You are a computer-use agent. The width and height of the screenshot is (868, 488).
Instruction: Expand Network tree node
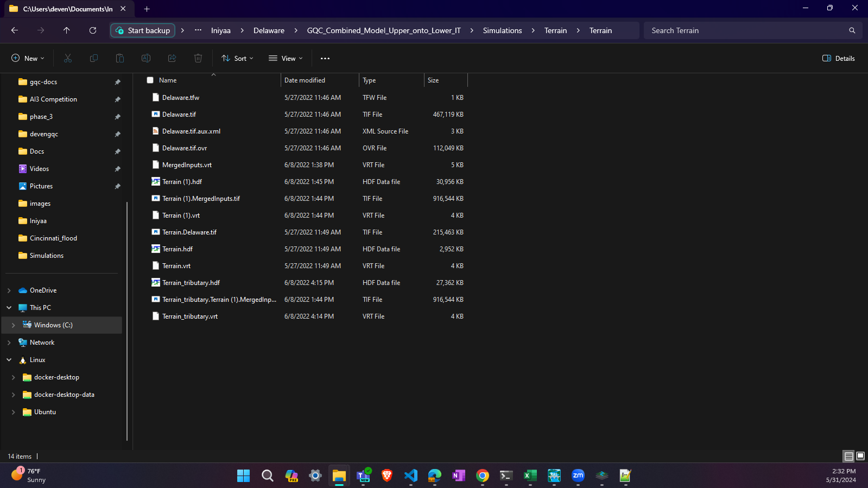9,343
